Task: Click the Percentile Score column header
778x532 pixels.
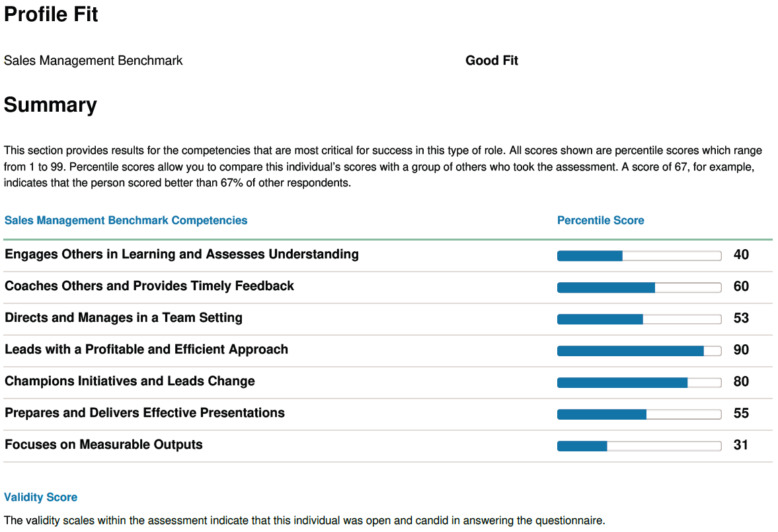Action: pos(600,220)
